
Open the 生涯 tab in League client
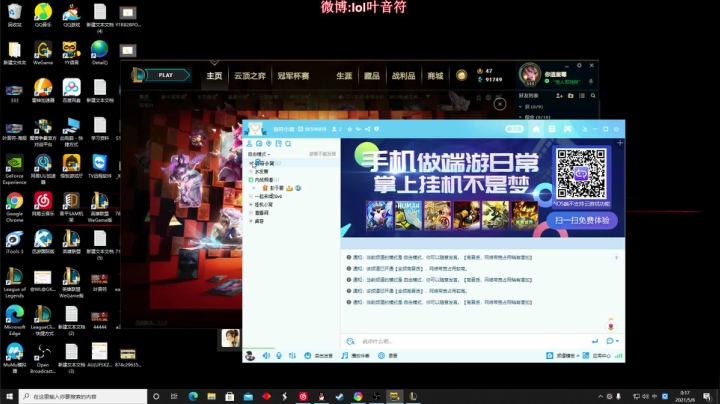click(x=344, y=76)
